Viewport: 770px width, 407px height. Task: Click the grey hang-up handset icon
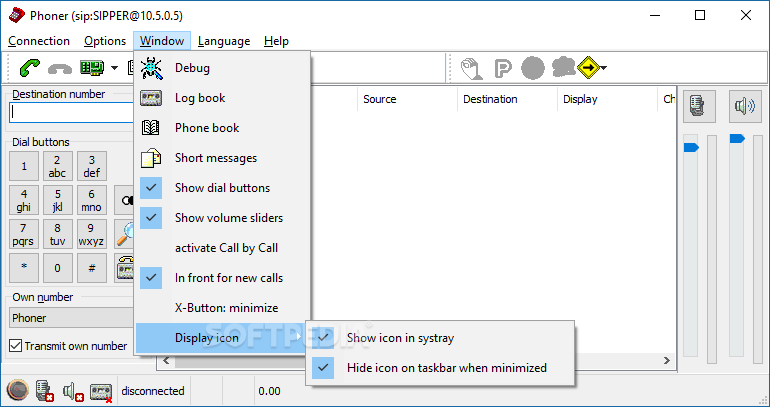pos(60,69)
